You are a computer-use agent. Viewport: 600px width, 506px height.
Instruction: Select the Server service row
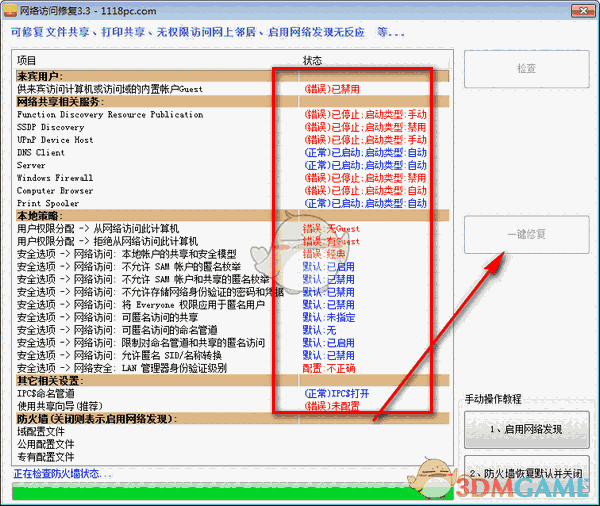[232, 165]
